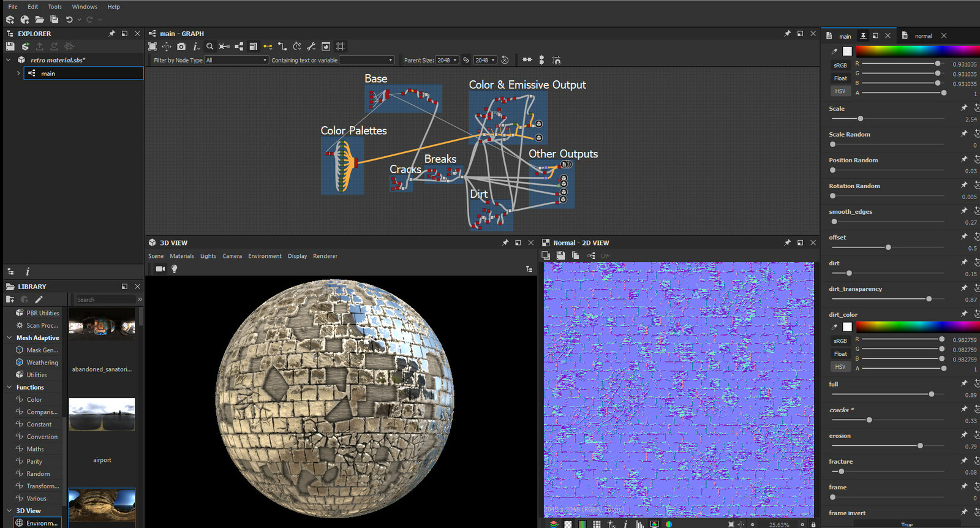Click the wrench icon in graph toolbar
The height and width of the screenshot is (528, 980).
pos(311,47)
